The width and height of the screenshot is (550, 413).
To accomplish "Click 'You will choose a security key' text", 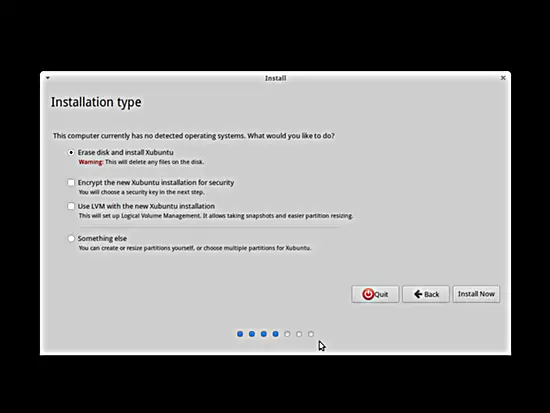I will pyautogui.click(x=141, y=192).
